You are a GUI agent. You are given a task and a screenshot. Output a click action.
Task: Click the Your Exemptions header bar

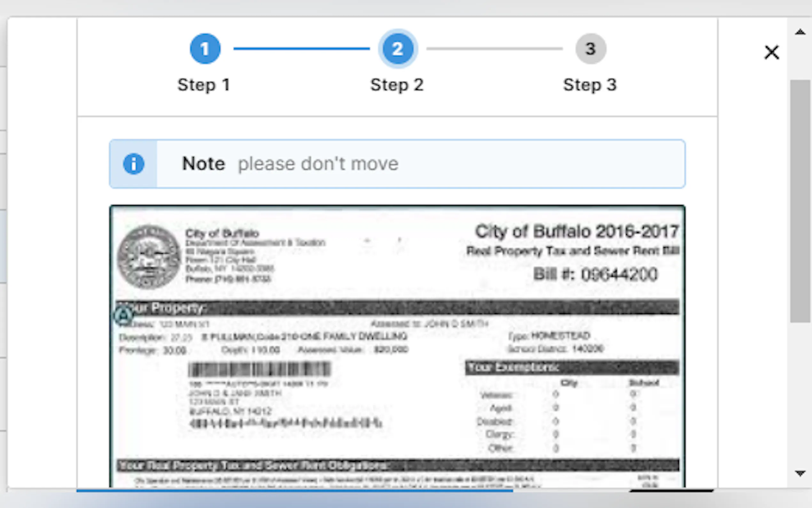[572, 367]
